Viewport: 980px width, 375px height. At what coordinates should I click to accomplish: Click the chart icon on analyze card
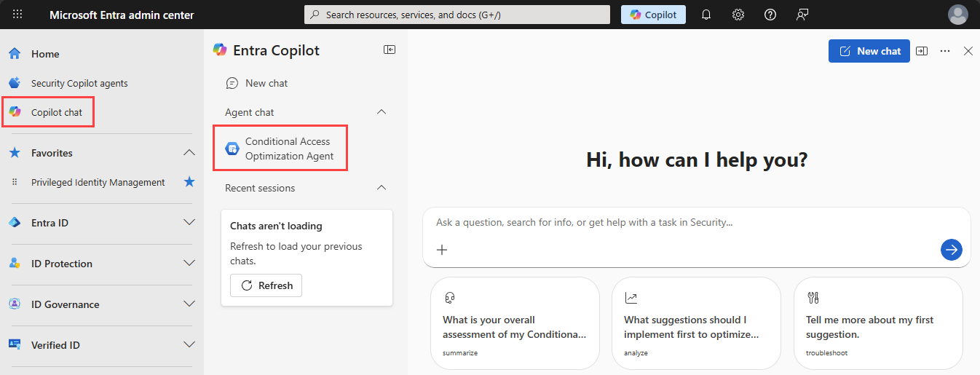(x=631, y=298)
